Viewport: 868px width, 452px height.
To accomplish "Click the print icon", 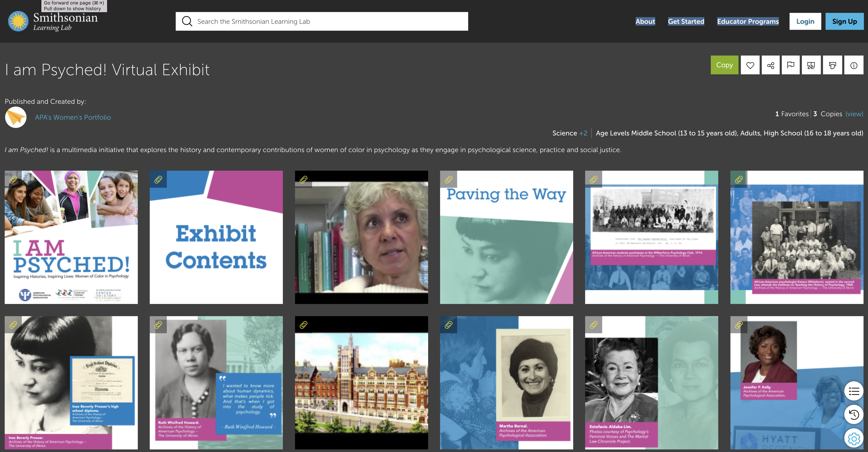I will point(832,65).
